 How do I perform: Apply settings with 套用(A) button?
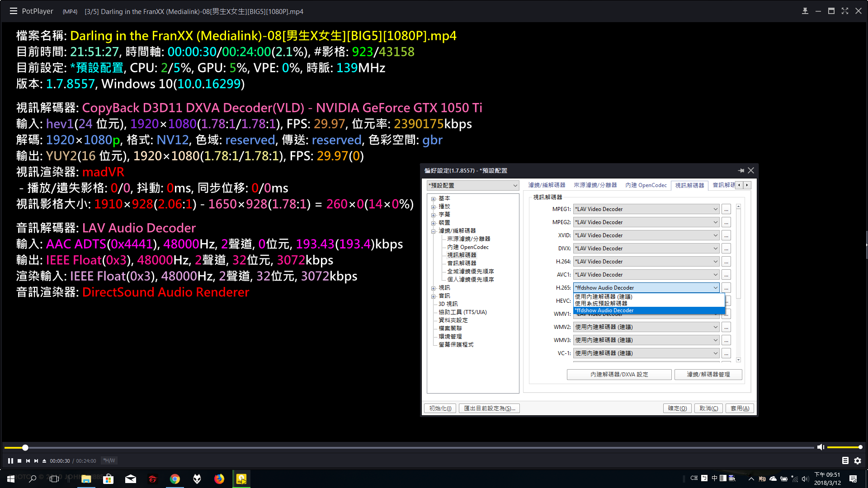[x=740, y=408]
